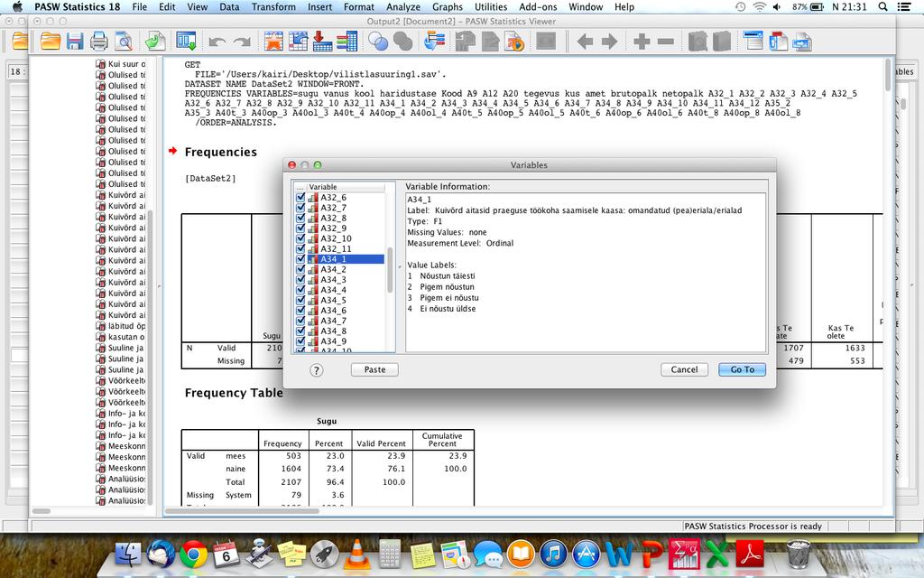Toggle the A34_4 variable checkbox
The width and height of the screenshot is (924, 578).
coord(300,290)
